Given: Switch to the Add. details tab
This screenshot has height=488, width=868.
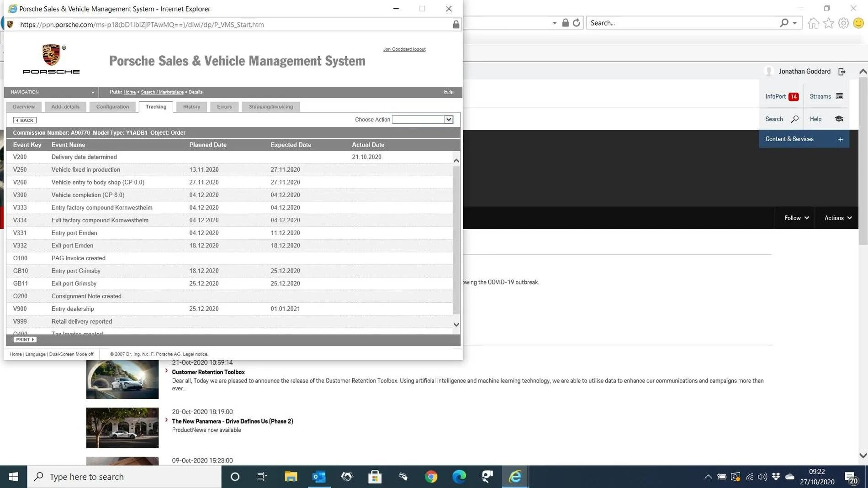Looking at the screenshot, I should (65, 107).
